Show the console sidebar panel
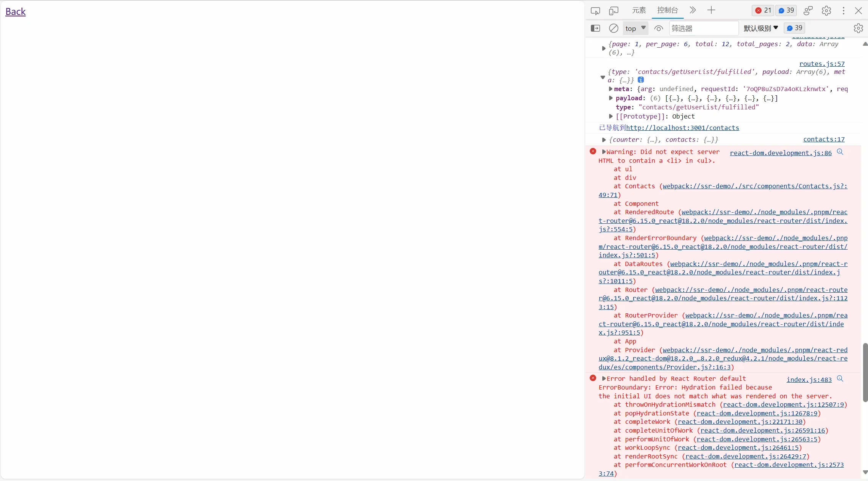This screenshot has width=868, height=481. [595, 28]
